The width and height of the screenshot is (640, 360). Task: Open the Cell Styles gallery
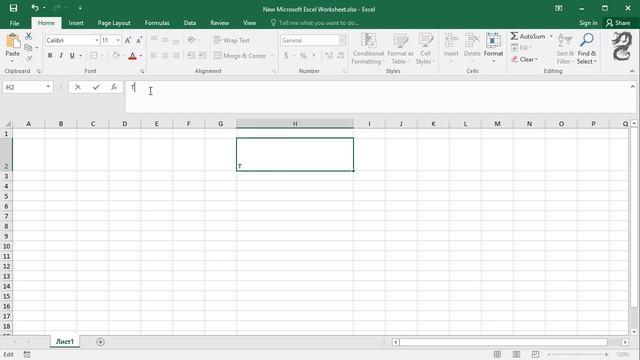pos(425,49)
